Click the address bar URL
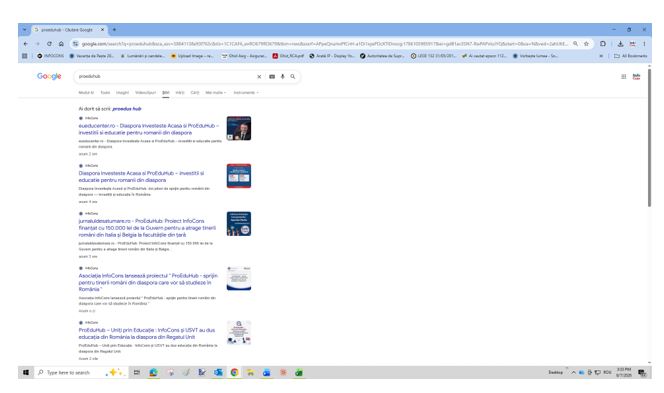Viewport: 664px width, 393px height. point(324,44)
